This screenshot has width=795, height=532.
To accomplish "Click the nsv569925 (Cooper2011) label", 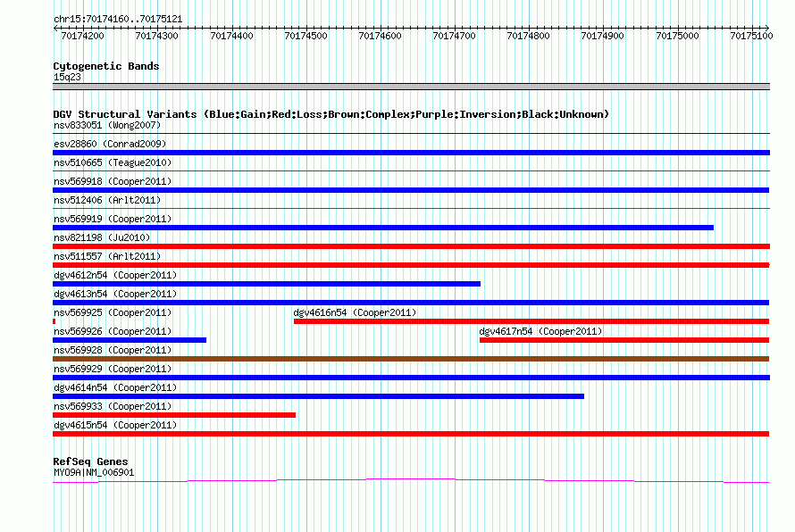I will pyautogui.click(x=113, y=312).
